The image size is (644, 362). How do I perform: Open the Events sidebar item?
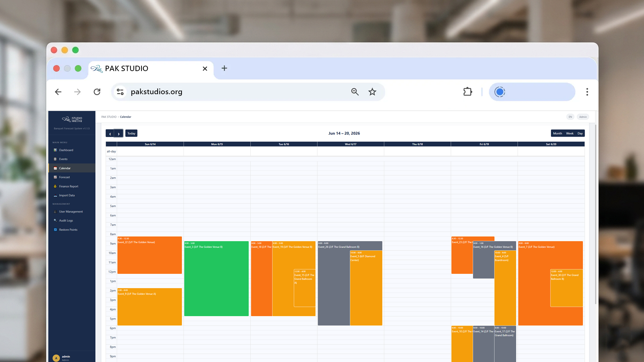[72, 159]
